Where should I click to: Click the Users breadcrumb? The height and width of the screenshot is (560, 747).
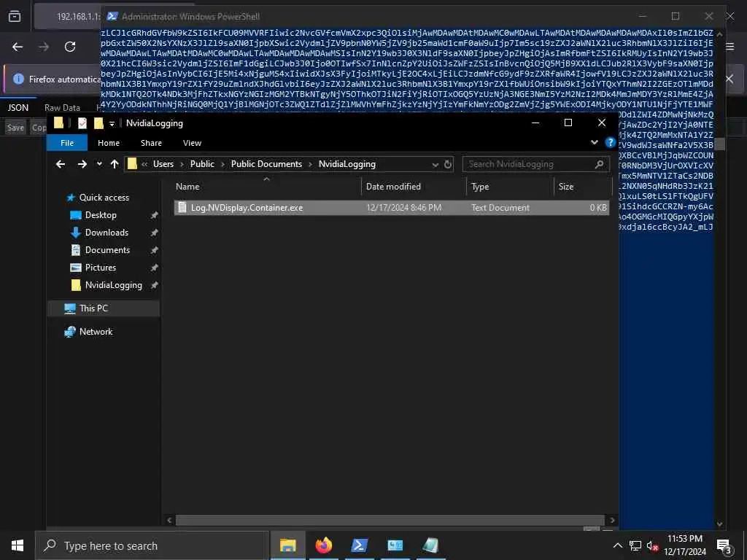click(x=163, y=164)
